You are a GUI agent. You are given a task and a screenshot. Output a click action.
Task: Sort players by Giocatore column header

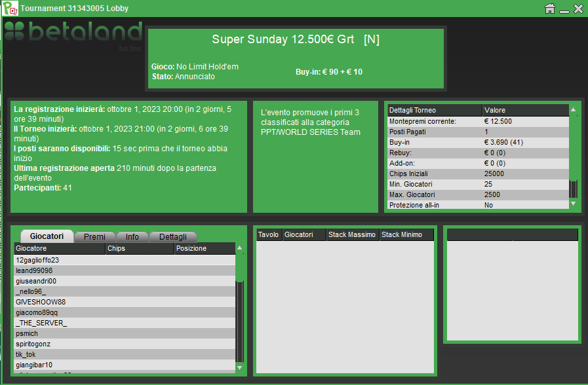[60, 248]
